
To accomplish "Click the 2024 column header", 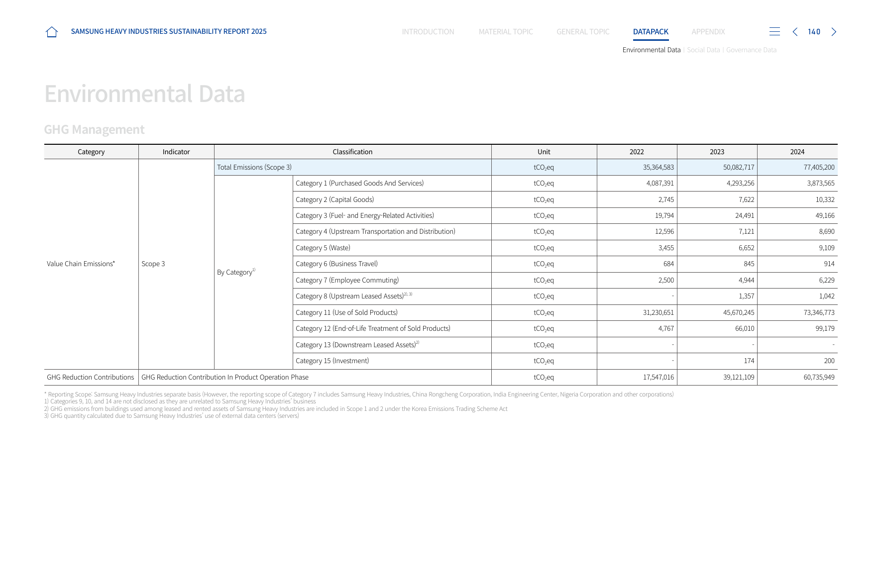I will (x=797, y=152).
